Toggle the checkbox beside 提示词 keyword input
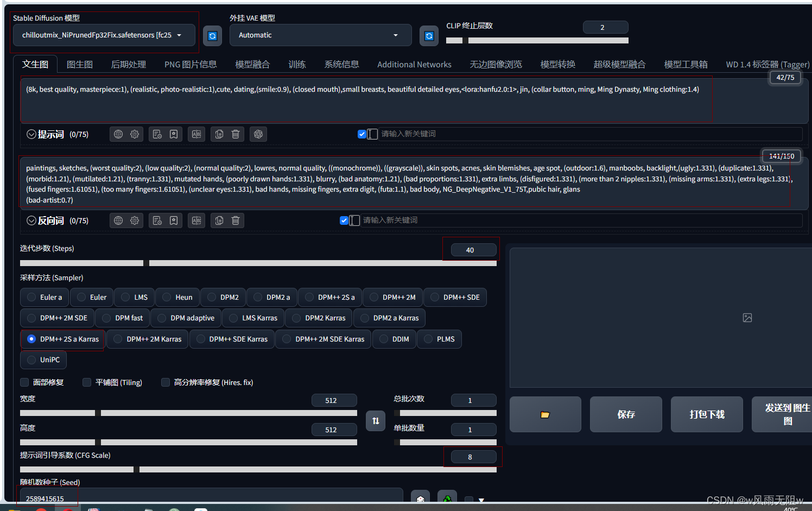 pos(362,134)
